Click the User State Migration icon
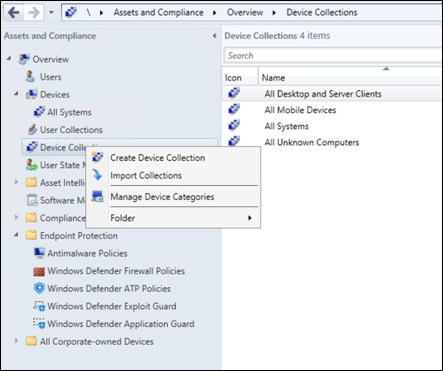 pos(32,165)
